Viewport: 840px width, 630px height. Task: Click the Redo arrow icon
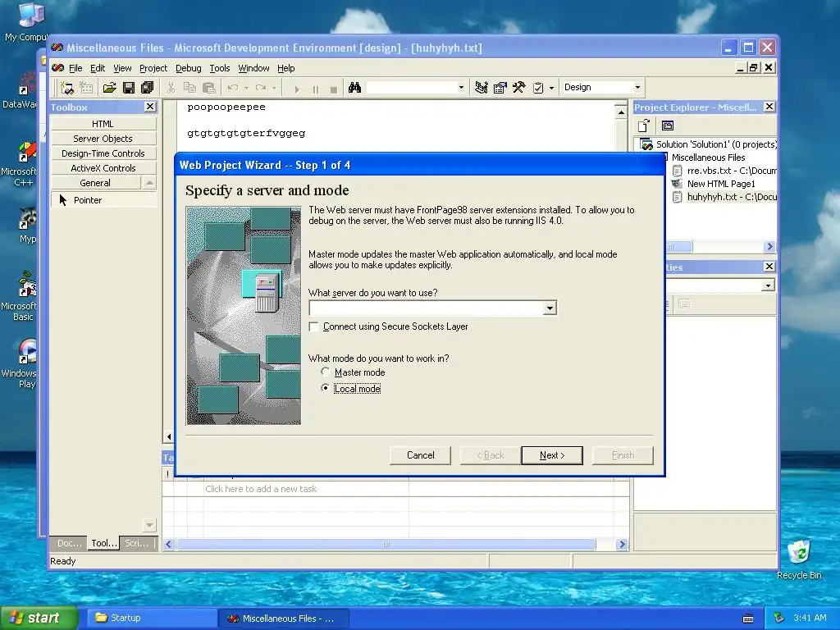[261, 88]
